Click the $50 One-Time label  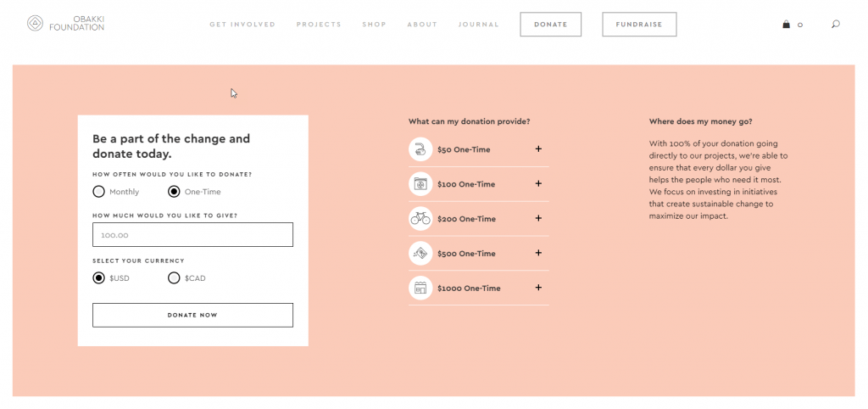point(464,149)
